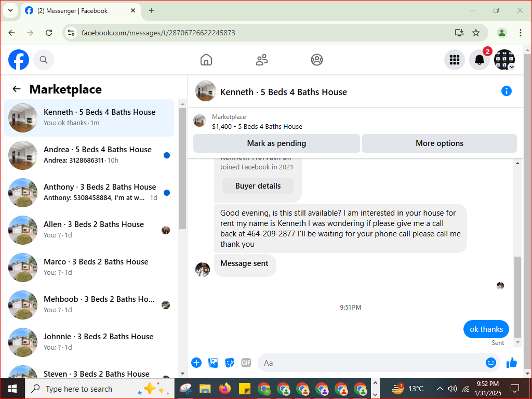Click More options button

pyautogui.click(x=440, y=143)
